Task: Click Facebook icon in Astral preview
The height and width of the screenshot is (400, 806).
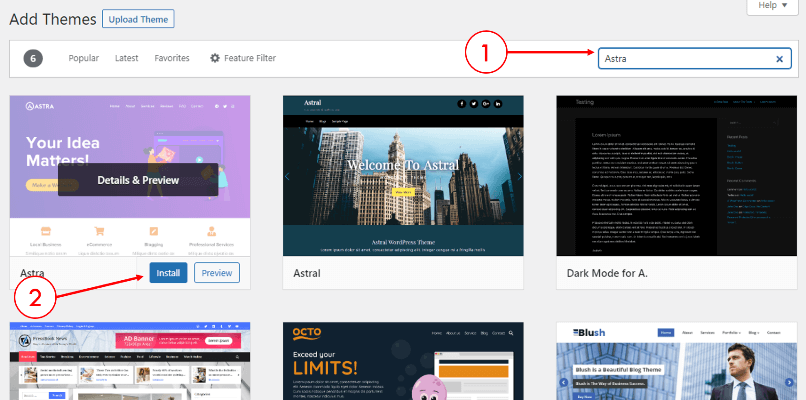Action: click(x=462, y=104)
